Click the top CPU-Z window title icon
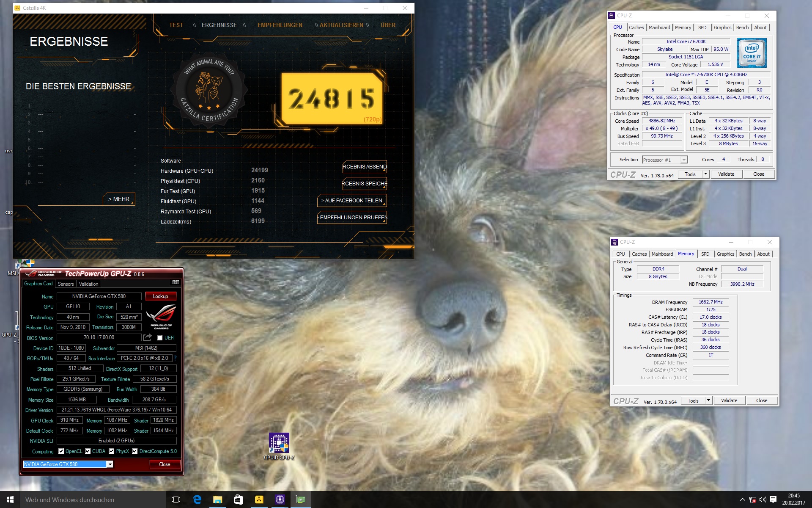 coord(612,16)
